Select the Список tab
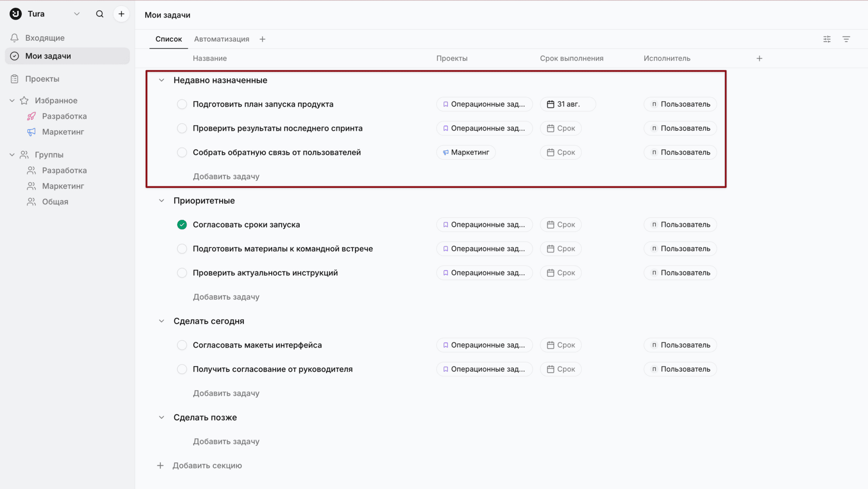 pyautogui.click(x=168, y=39)
